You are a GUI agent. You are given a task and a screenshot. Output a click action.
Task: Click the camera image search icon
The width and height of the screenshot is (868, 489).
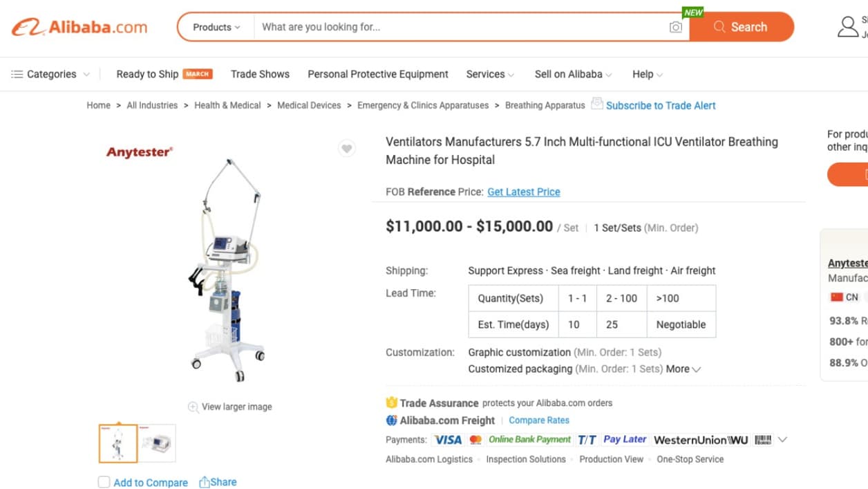675,27
